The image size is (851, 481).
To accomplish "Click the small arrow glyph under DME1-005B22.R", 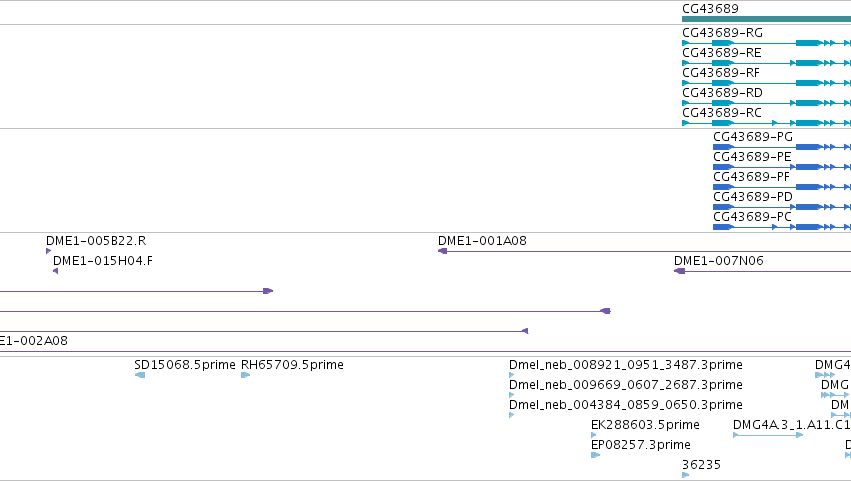I will (x=48, y=251).
